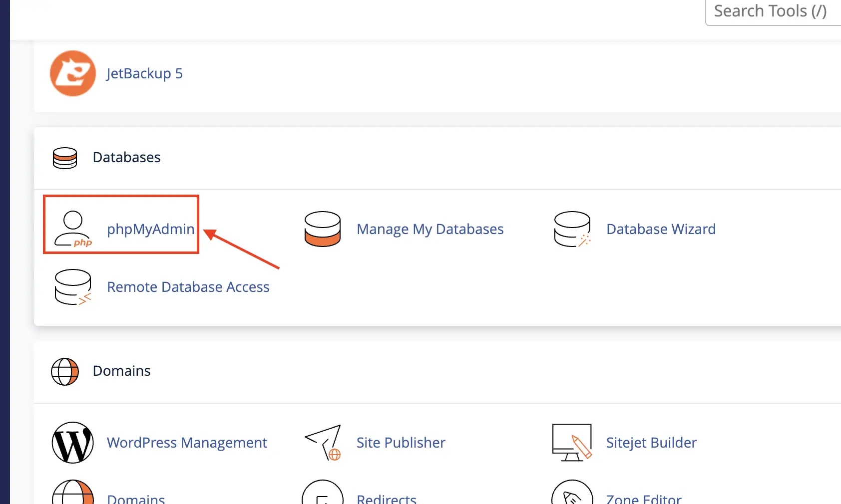The height and width of the screenshot is (504, 841).
Task: Click the Manage My Databases cylinder icon
Action: tap(323, 229)
